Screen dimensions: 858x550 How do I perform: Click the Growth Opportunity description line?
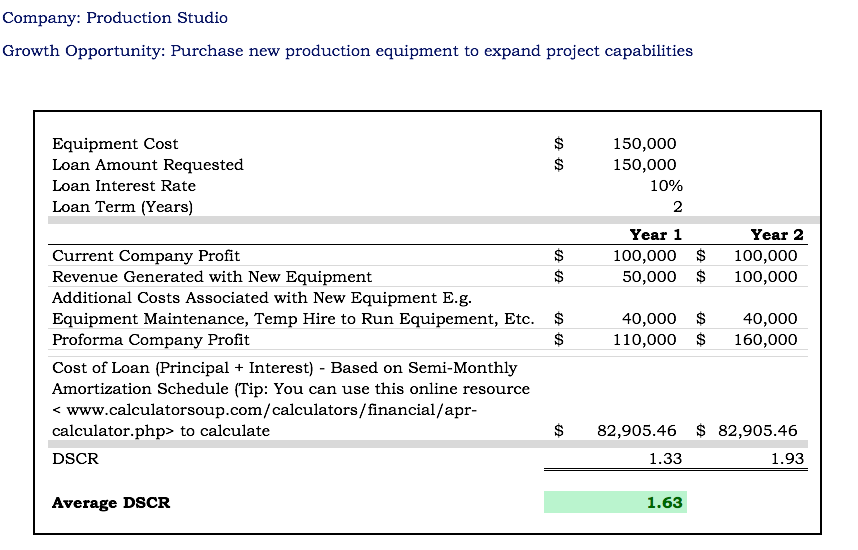[347, 51]
